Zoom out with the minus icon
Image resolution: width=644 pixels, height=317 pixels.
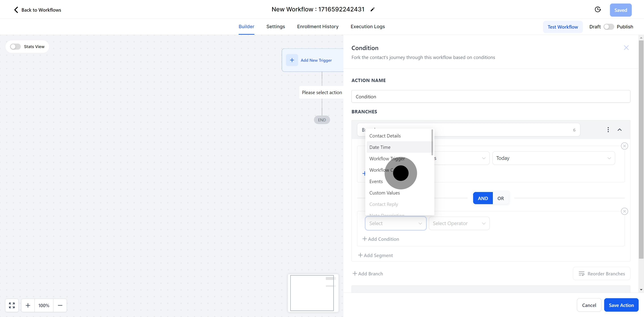point(60,305)
